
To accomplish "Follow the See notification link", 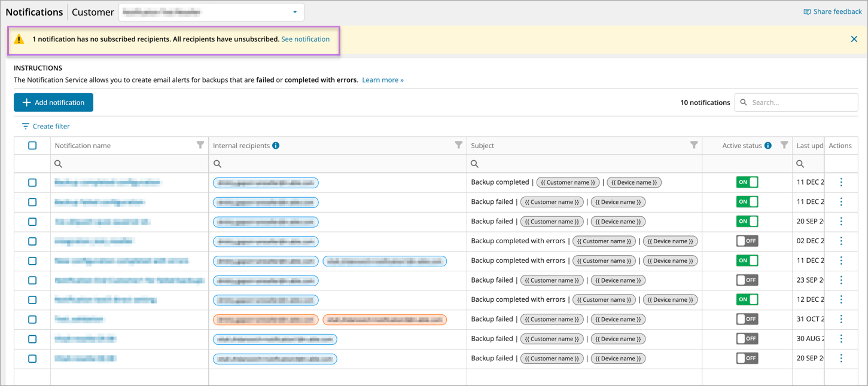I will 305,39.
